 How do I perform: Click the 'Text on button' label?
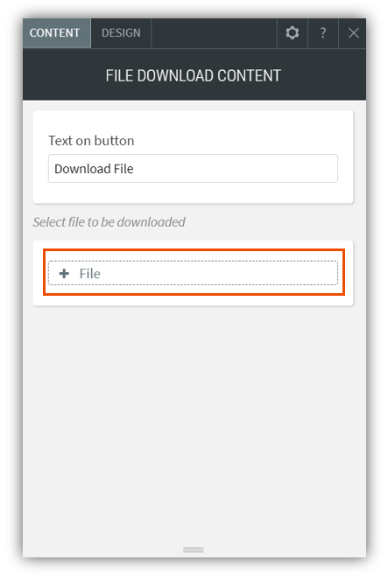pyautogui.click(x=91, y=141)
